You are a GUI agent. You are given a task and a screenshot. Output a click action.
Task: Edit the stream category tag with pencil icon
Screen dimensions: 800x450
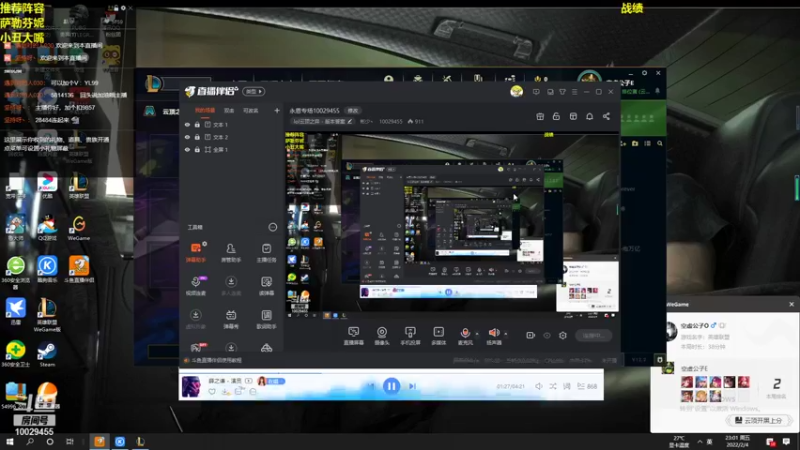pos(349,121)
